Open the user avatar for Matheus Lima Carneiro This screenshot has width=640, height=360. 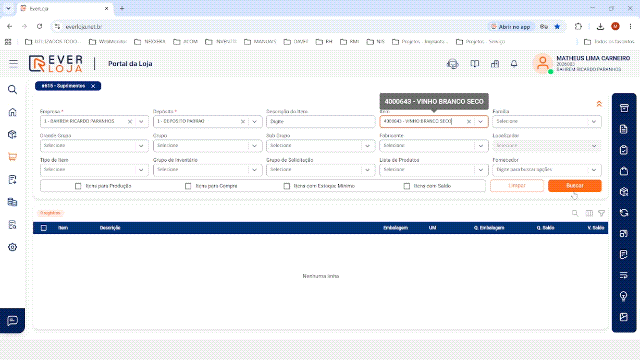tap(542, 63)
